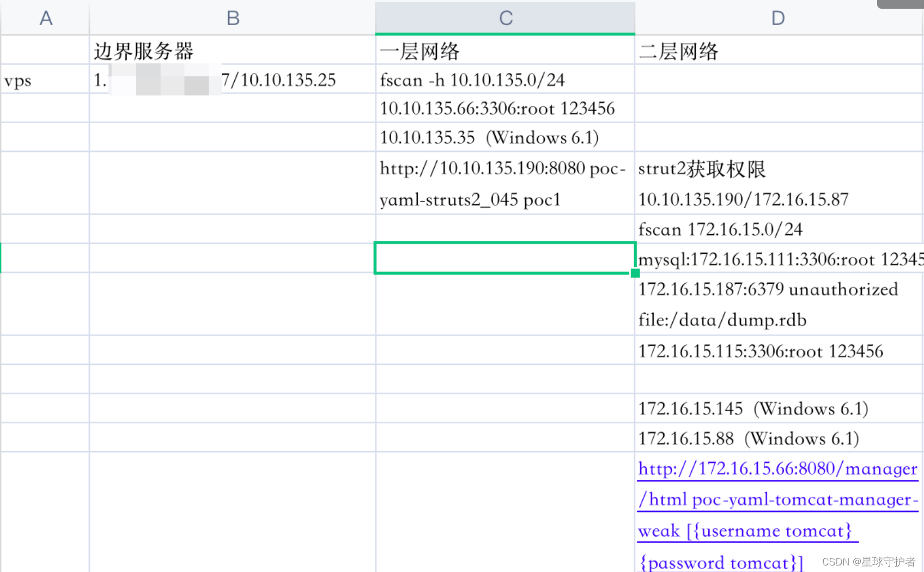Click the strut2获取权限 cell

tap(779, 183)
